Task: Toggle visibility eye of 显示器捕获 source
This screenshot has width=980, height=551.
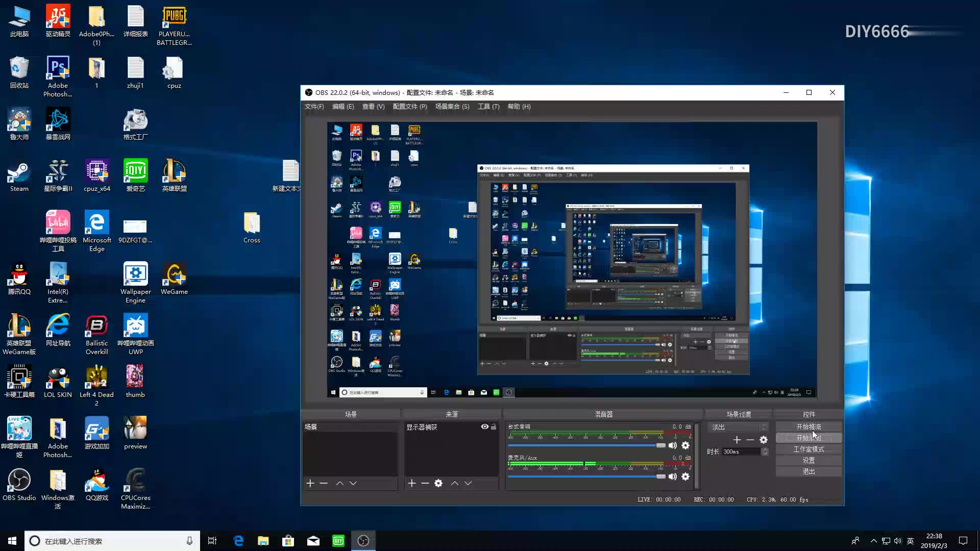Action: (x=484, y=427)
